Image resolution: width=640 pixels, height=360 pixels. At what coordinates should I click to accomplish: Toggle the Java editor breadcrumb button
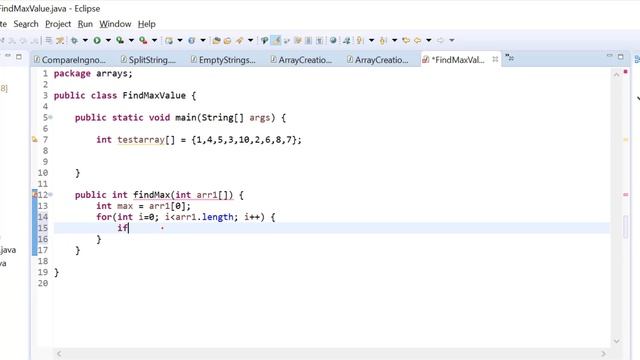264,40
